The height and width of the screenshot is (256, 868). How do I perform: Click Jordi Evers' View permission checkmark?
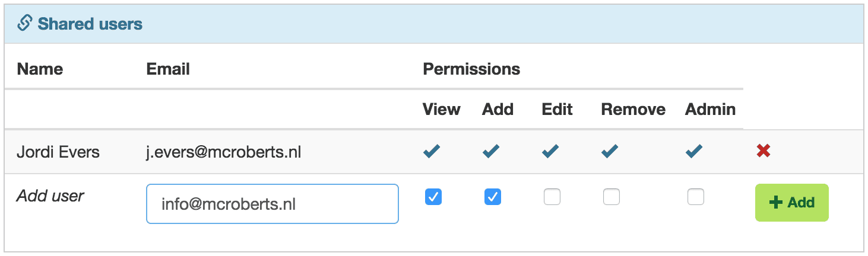coord(432,152)
